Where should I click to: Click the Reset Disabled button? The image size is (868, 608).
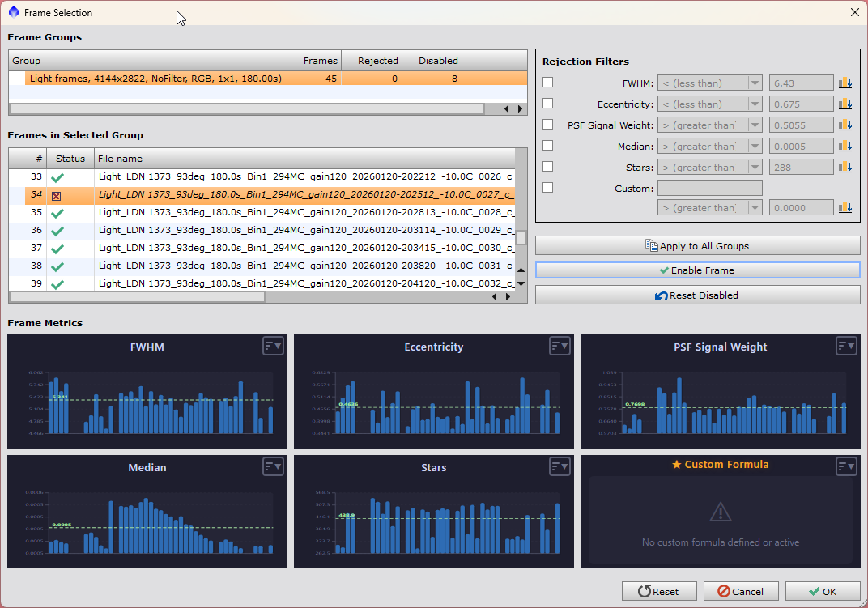coord(697,295)
